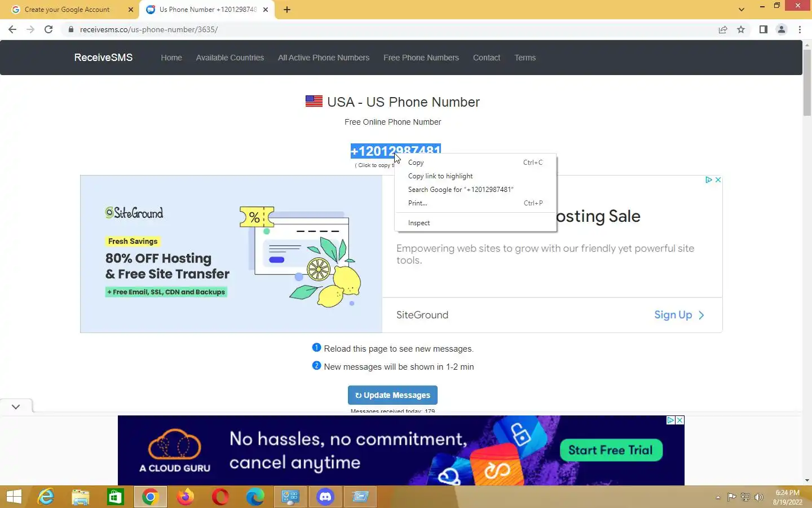
Task: Open the Microsoft Store taskbar icon
Action: tap(116, 497)
